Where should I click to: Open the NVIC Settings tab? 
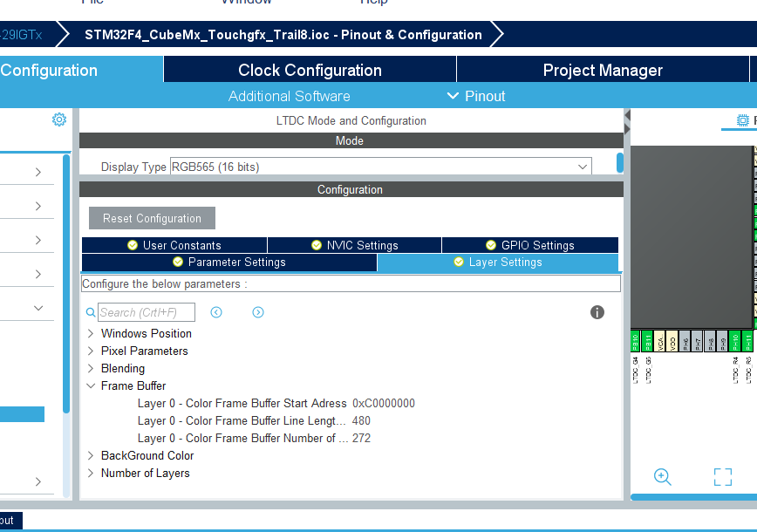point(355,245)
